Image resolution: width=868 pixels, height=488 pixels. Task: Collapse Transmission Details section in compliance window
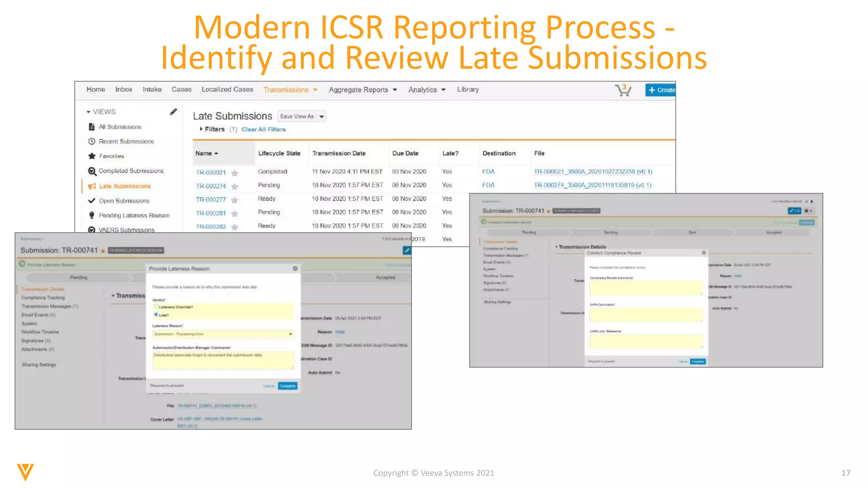click(556, 247)
